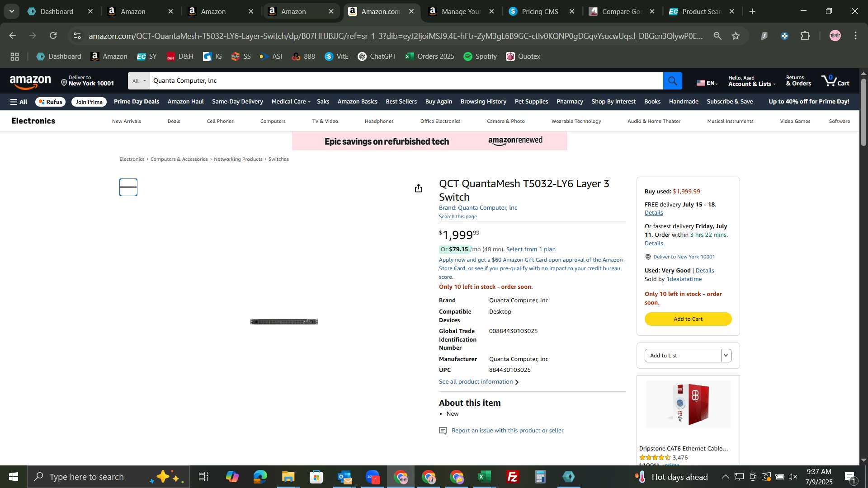Click the Windows taskbar search box
This screenshot has height=488, width=868.
coord(108,477)
